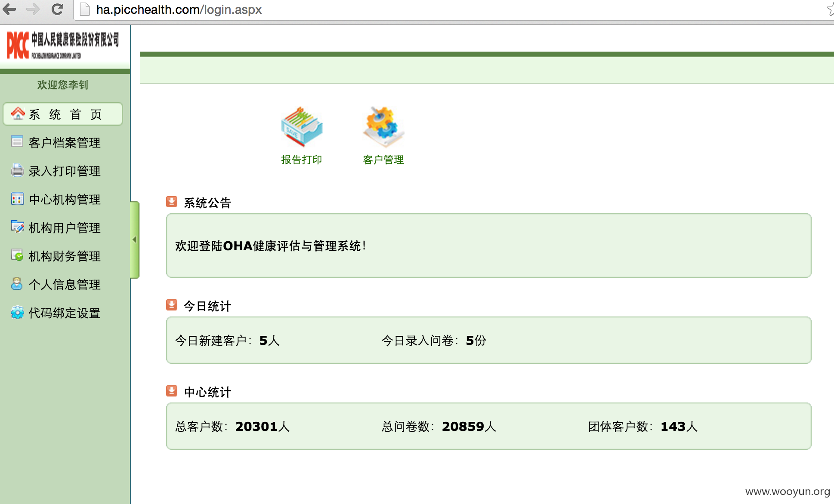
Task: Click the person icon beside 个人信息管理
Action: point(17,284)
